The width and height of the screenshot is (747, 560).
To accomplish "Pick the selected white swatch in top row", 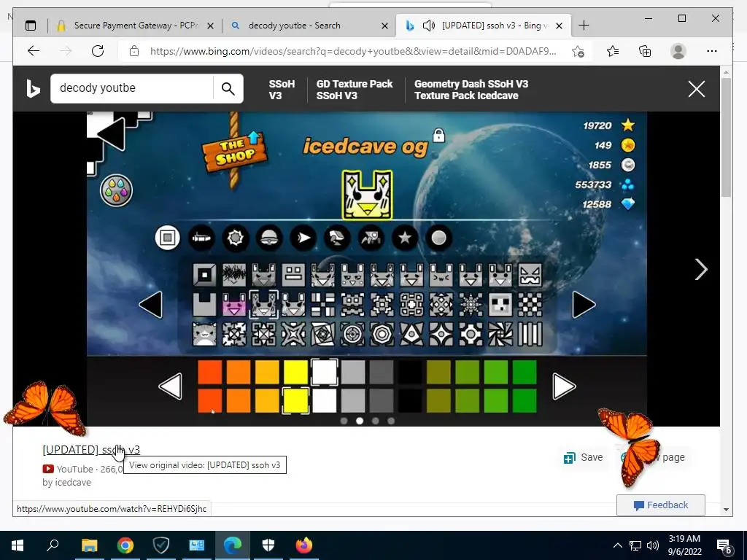I will 325,372.
